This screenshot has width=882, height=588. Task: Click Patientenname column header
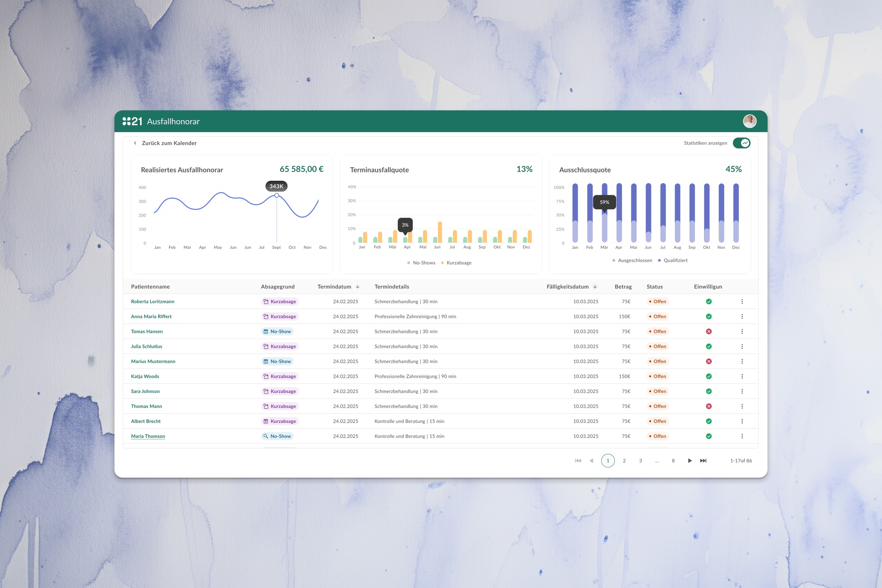point(150,287)
